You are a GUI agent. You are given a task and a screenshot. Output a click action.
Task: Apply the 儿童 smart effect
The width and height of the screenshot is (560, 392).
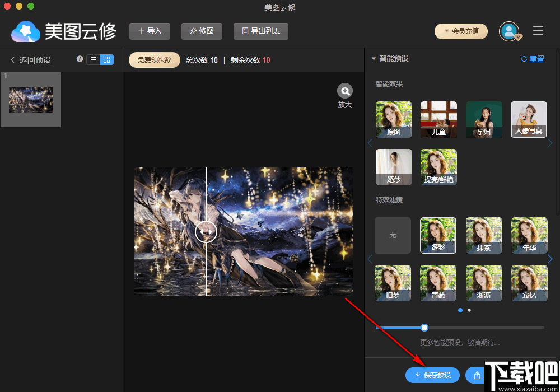tap(438, 120)
